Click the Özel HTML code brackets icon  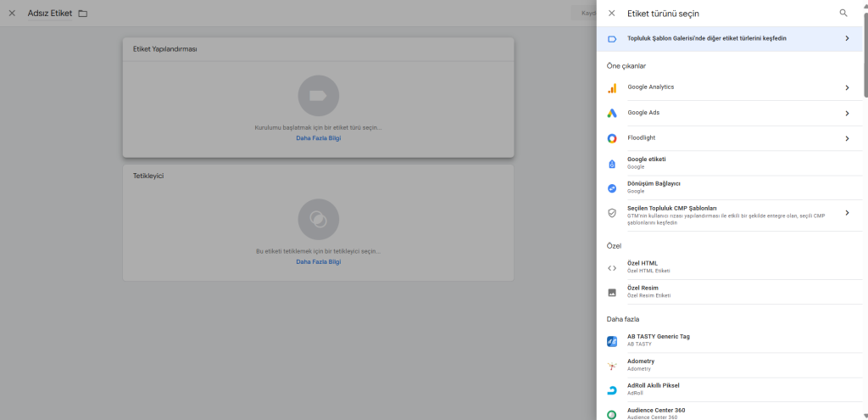pos(612,267)
